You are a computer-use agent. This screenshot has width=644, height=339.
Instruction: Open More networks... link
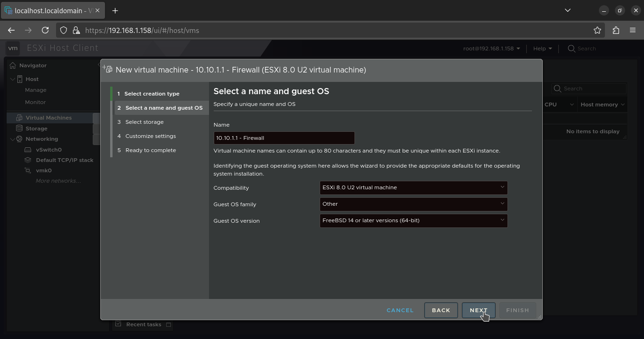[x=58, y=181]
